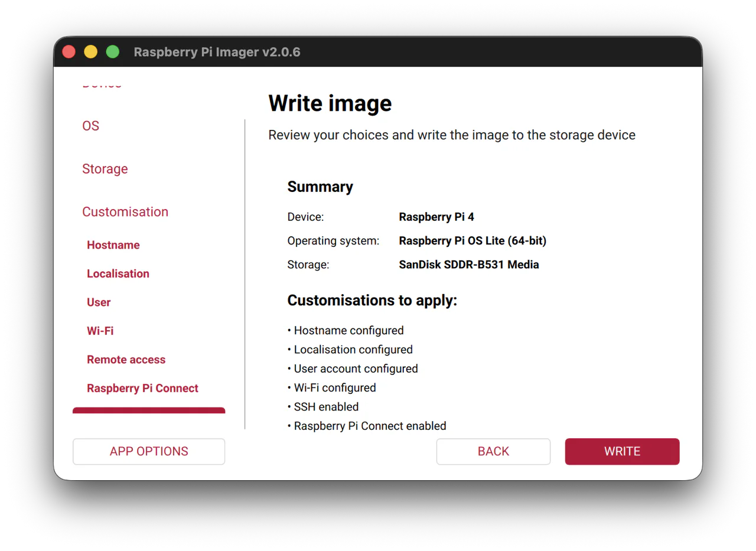Click 'Wi-Fi configured' bullet
This screenshot has width=756, height=551.
click(x=332, y=388)
